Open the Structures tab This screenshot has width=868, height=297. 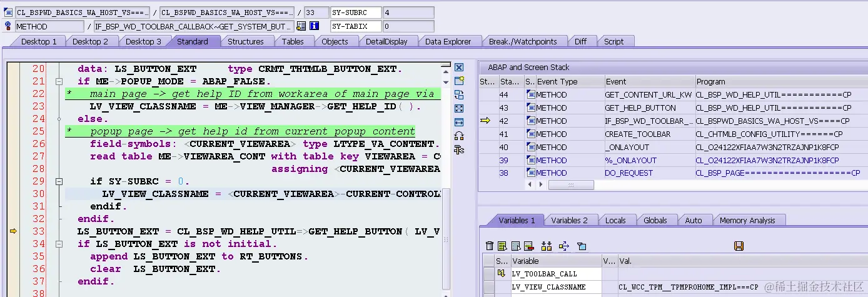(x=246, y=41)
